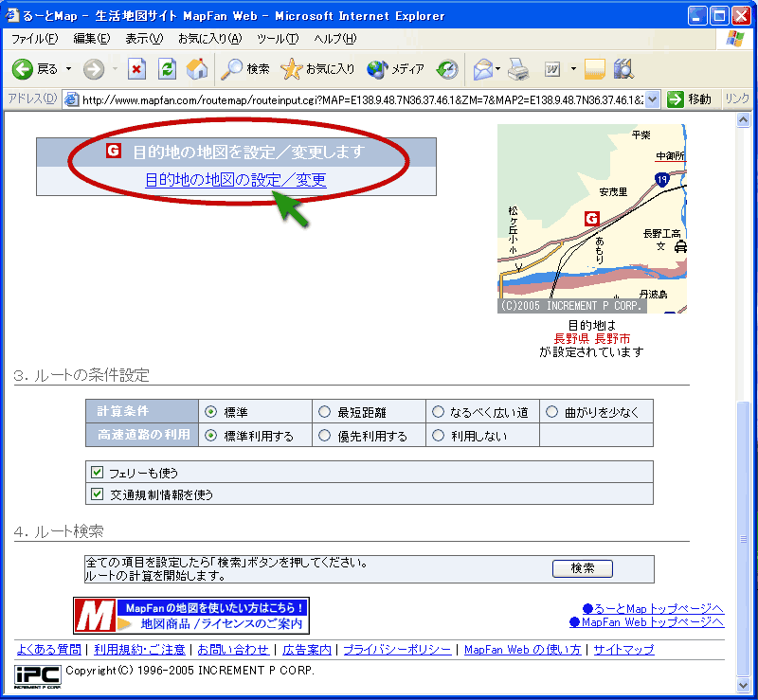Viewport: 758px width, 700px height.
Task: Toggle the 交通規制情報を使う checkbox
Action: pyautogui.click(x=98, y=494)
